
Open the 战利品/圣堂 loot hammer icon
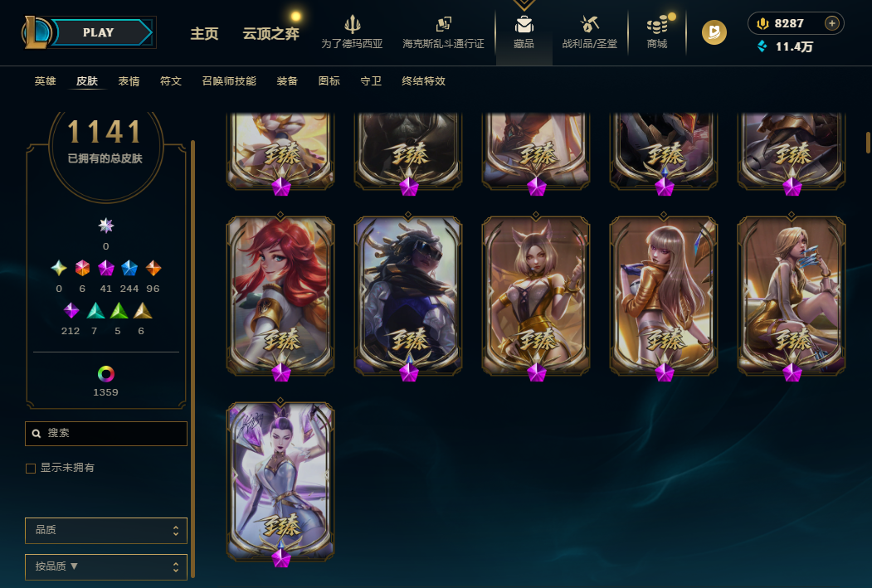click(589, 24)
